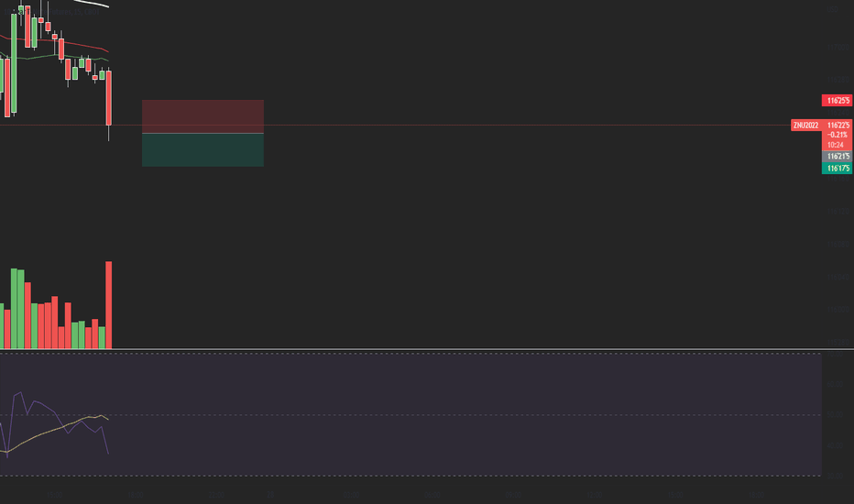Click the ZNU2022 symbol label

click(805, 126)
